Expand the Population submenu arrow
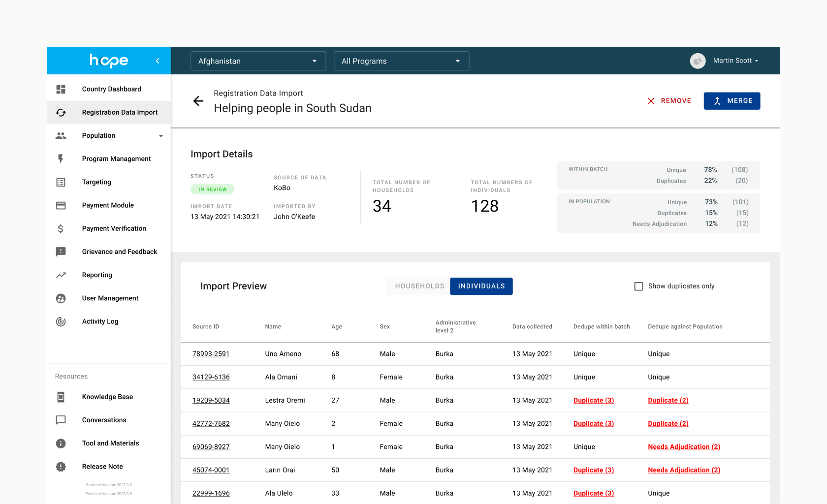 point(161,136)
